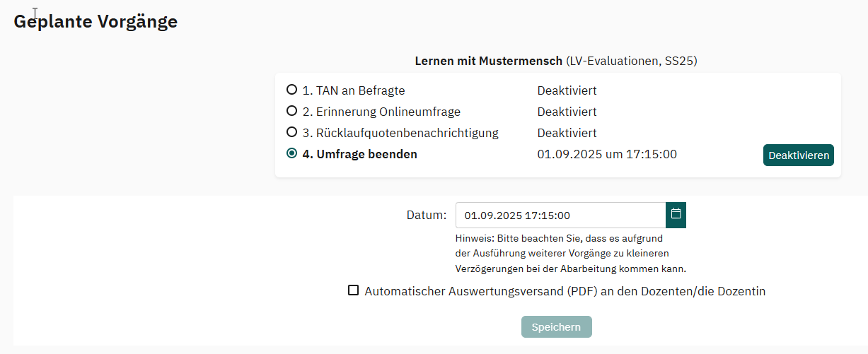Viewport: 868px width, 354px height.
Task: Click the "1. TAN an Befragte" label text
Action: (354, 90)
